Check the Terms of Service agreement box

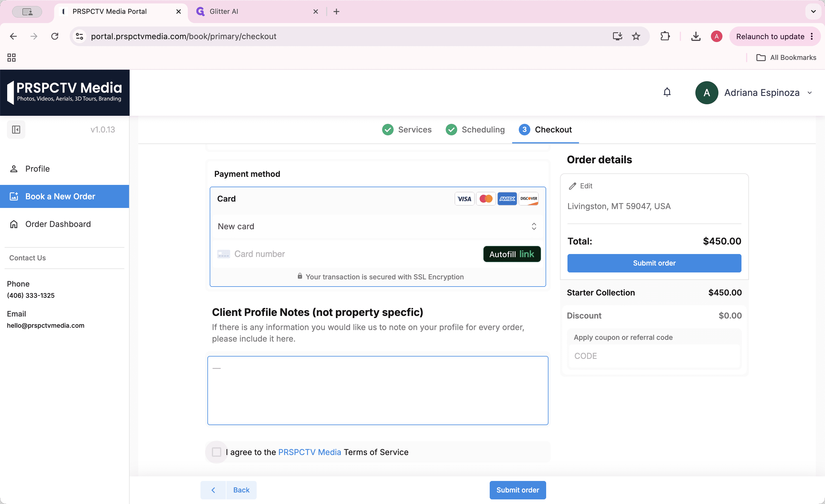(x=217, y=452)
